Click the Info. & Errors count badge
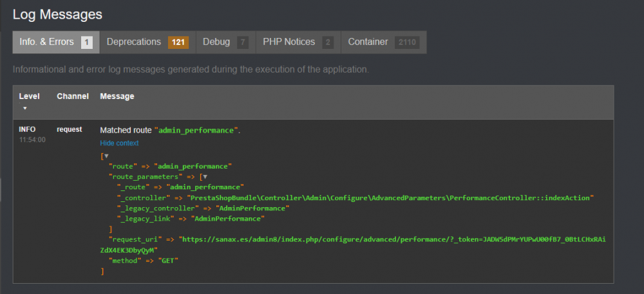Image resolution: width=644 pixels, height=294 pixels. coord(87,42)
